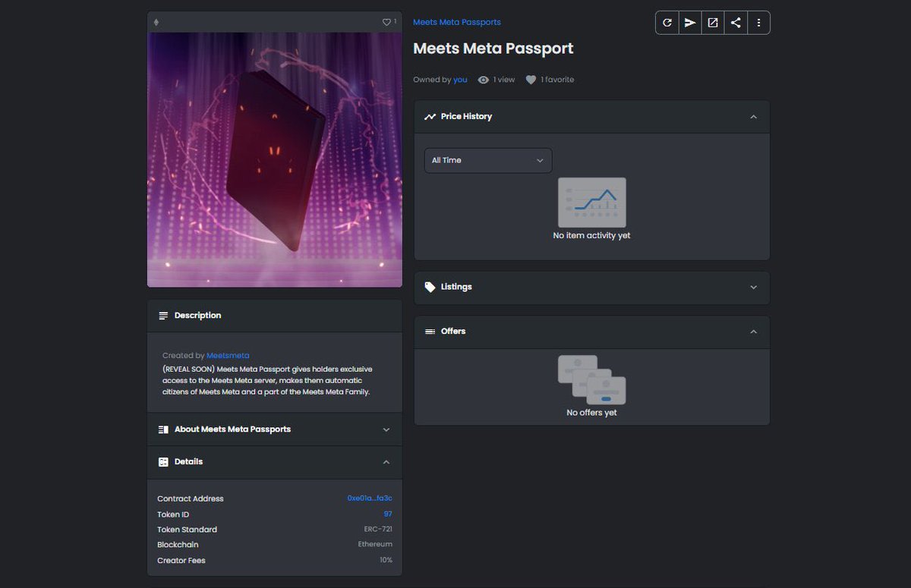911x588 pixels.
Task: Click the Price History header label
Action: click(466, 117)
